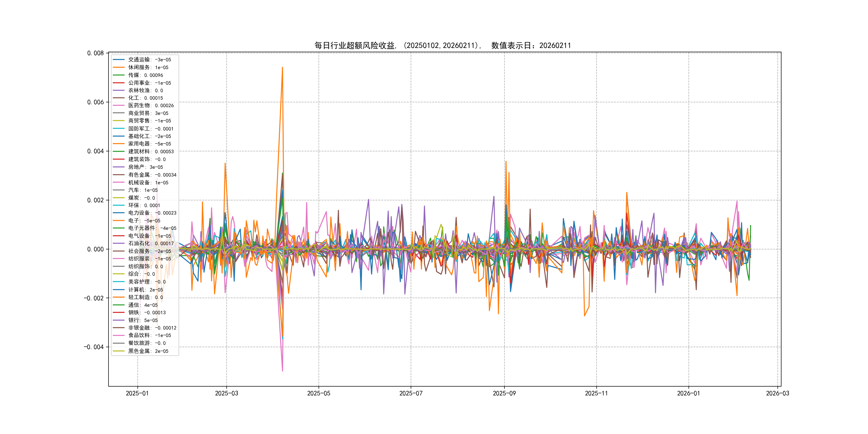Click the tallest orange spike peak in April

click(x=282, y=68)
